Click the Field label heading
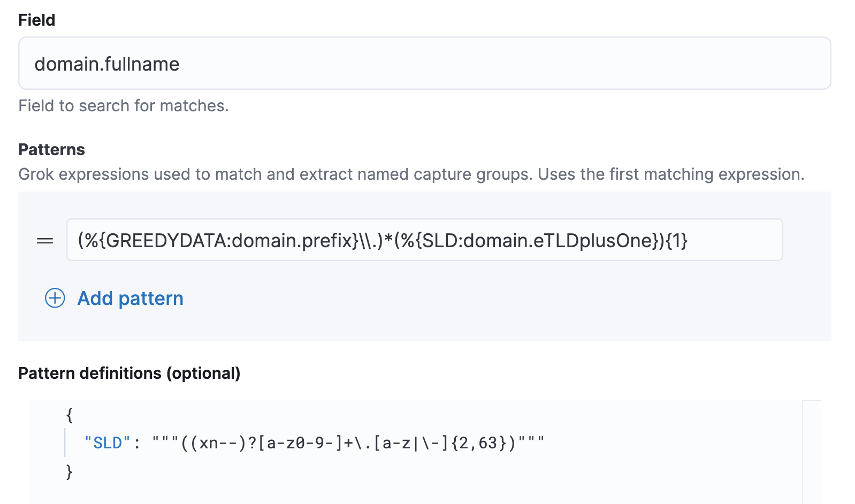Screen dimensions: 855x504 click(x=37, y=20)
